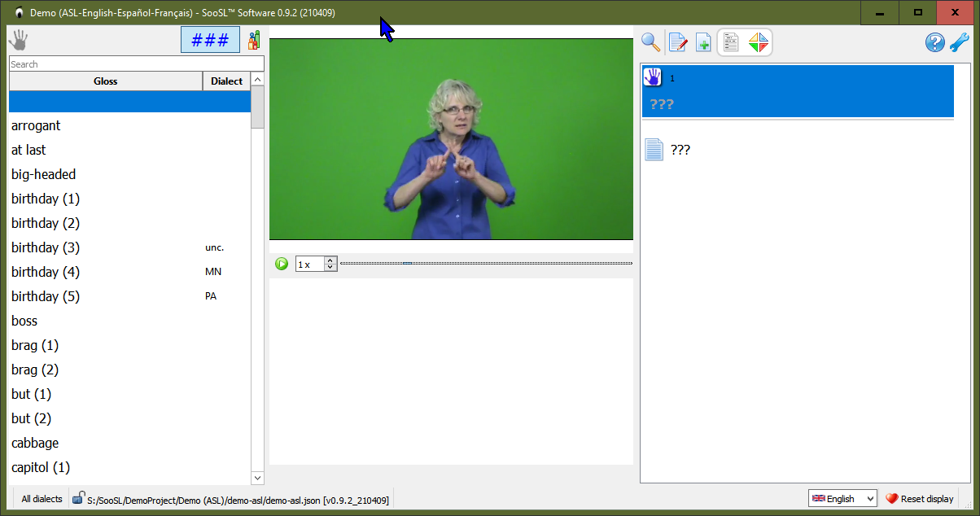
Task: Click the Reset display button
Action: tap(919, 498)
